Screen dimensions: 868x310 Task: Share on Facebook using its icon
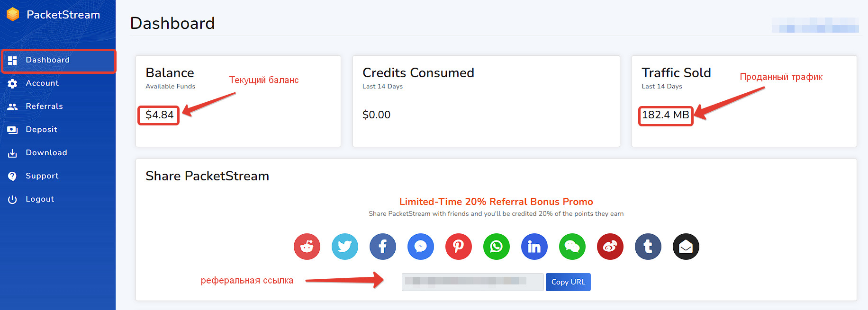click(x=383, y=247)
